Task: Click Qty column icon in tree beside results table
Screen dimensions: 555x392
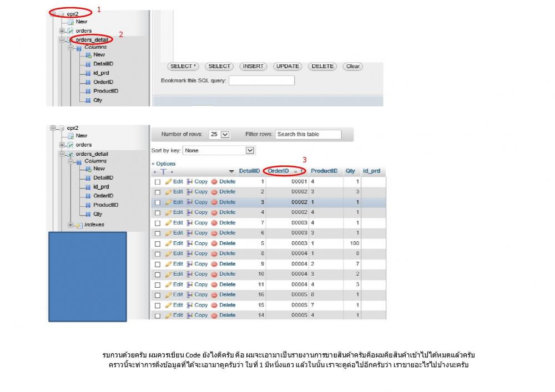Action: click(x=88, y=214)
